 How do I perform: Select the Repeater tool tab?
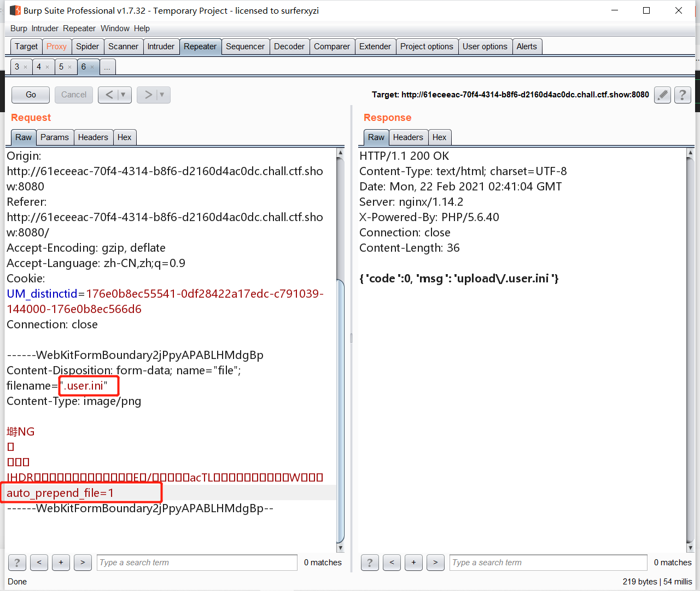coord(200,47)
